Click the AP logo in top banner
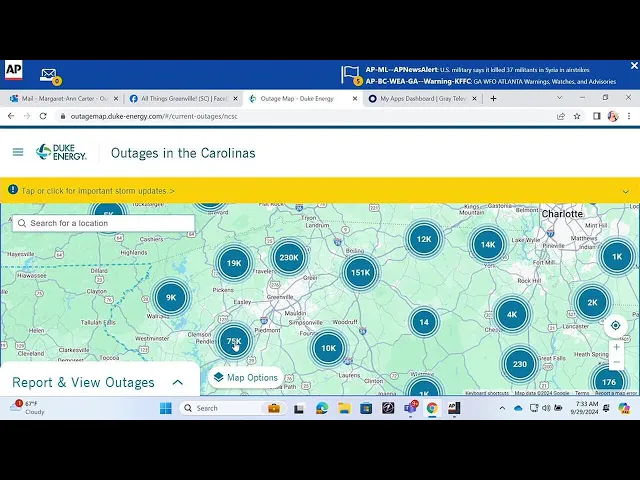The height and width of the screenshot is (480, 640). pos(13,70)
